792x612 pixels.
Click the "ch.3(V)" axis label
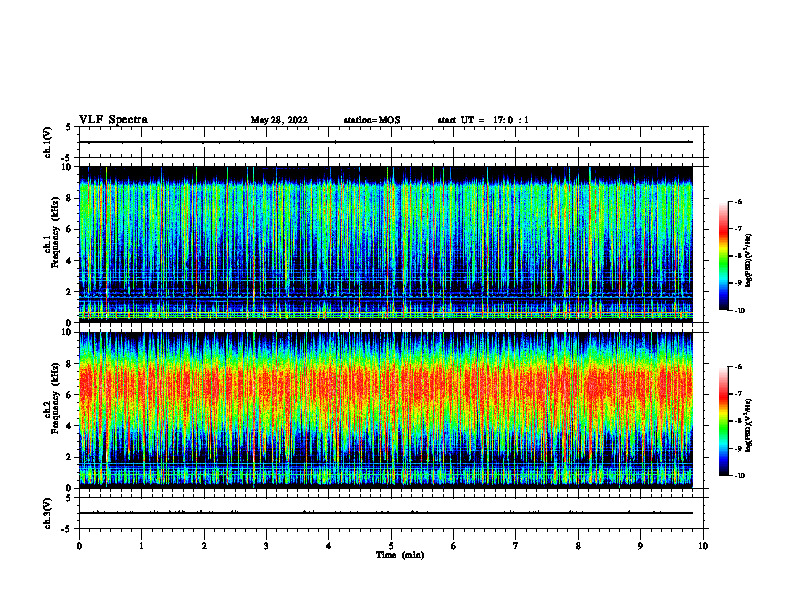[x=48, y=513]
